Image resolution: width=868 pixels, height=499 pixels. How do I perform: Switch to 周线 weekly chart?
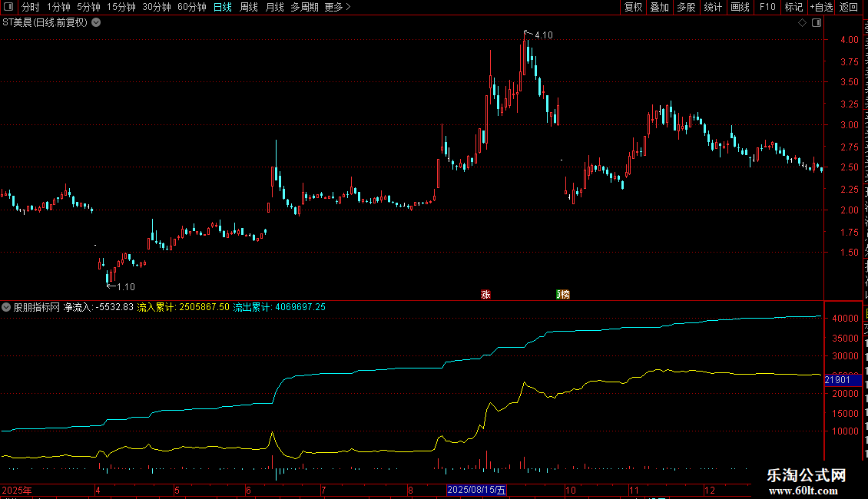pos(249,7)
